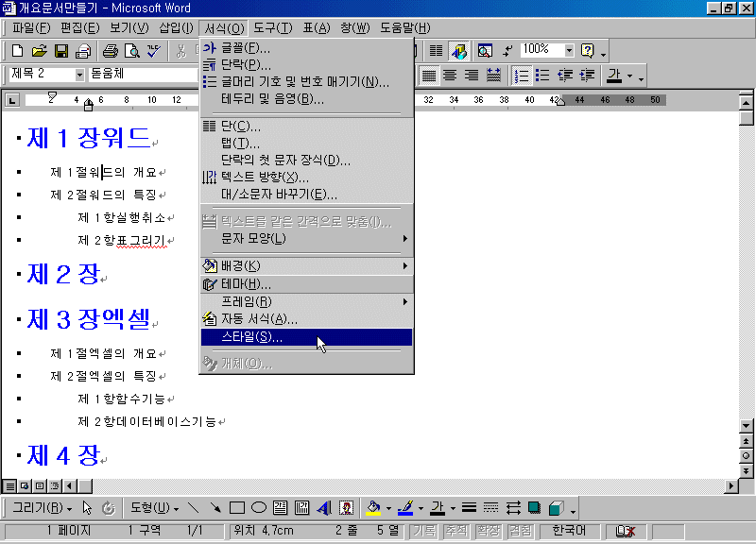Image resolution: width=756 pixels, height=544 pixels.
Task: Apply the yellow fill color bucket
Action: [x=373, y=508]
